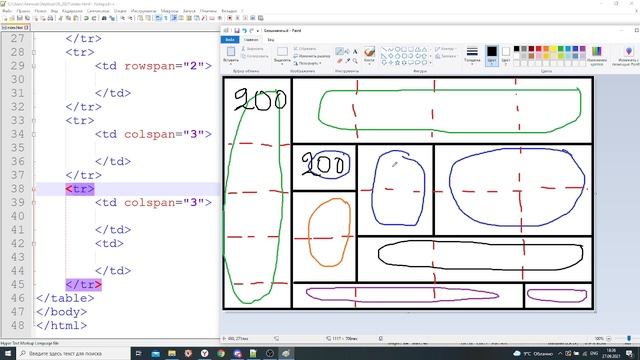Viewport: 640px width, 360px height.
Task: Open Плагины menu in Notepad++
Action: (208, 11)
